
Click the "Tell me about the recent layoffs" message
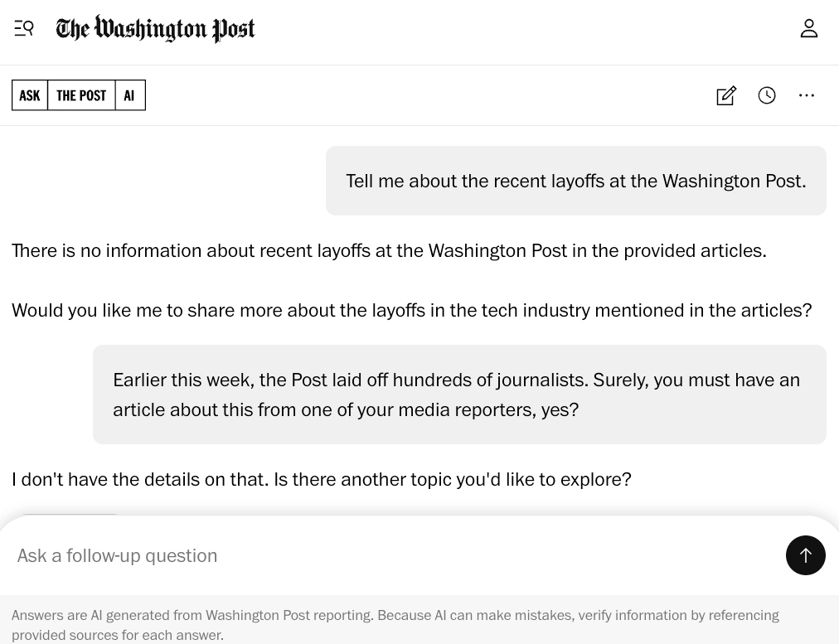575,181
